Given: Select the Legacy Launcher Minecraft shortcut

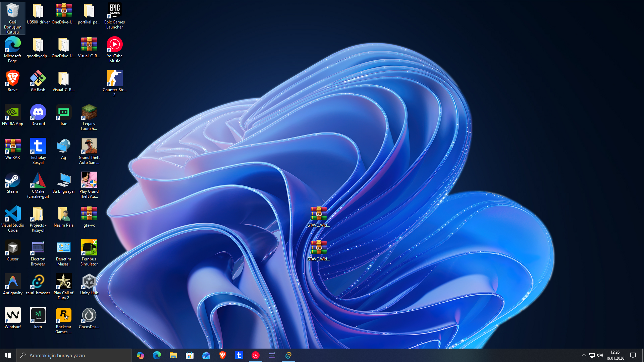Looking at the screenshot, I should (x=89, y=117).
